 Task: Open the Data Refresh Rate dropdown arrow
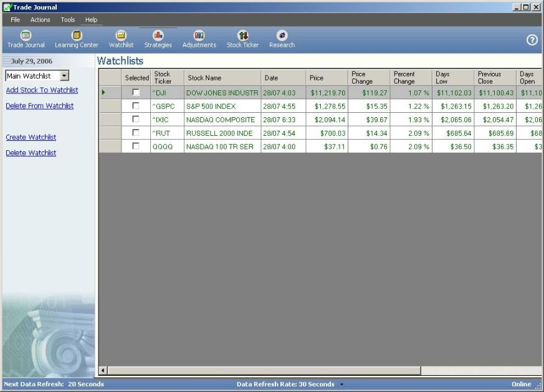(x=341, y=385)
